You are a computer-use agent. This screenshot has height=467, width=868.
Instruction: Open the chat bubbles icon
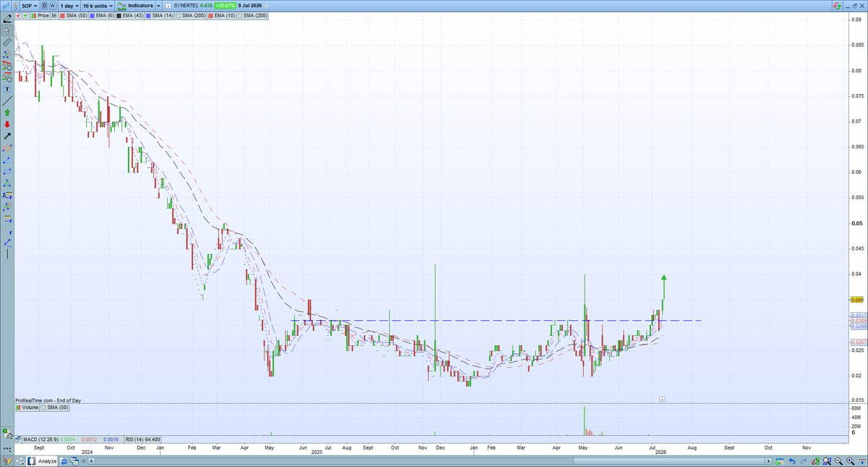pos(64,461)
